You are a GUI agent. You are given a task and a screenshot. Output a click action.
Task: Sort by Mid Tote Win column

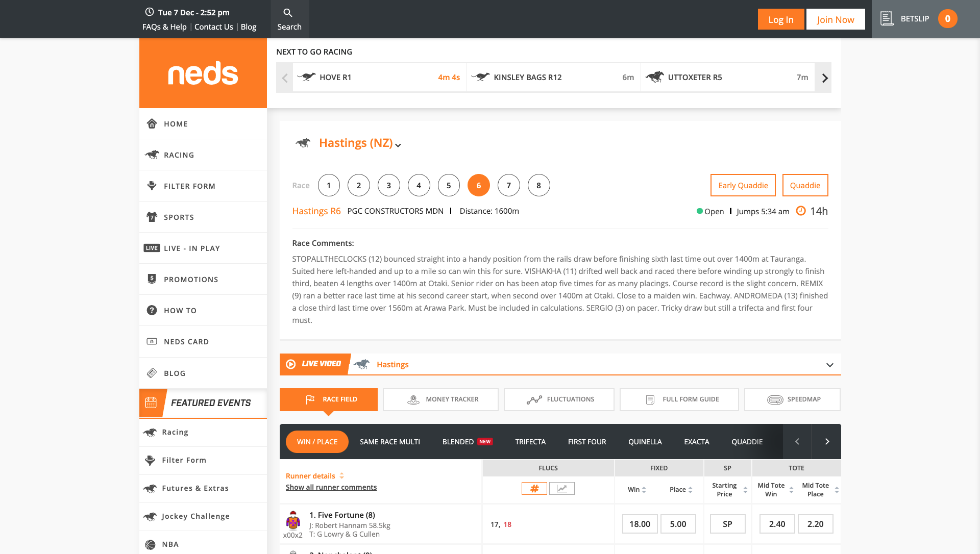792,490
